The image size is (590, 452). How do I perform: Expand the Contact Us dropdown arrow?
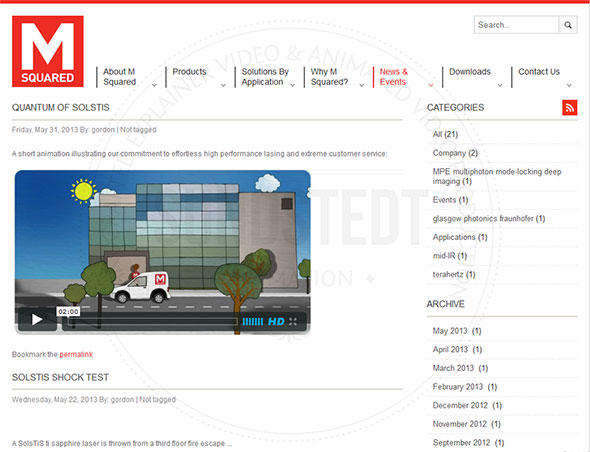coord(569,85)
